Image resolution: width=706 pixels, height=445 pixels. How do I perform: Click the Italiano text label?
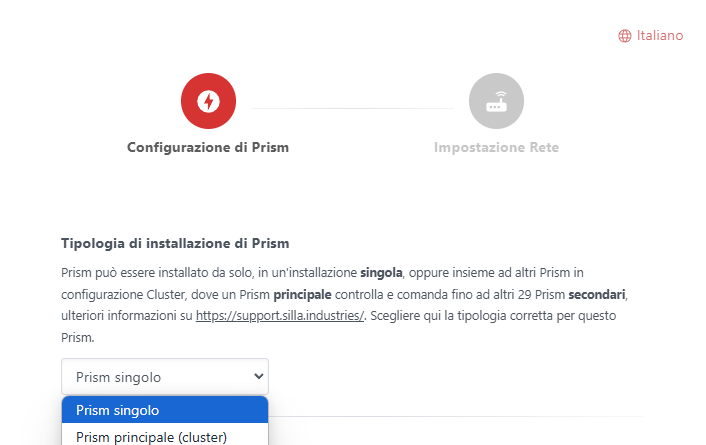coord(660,36)
